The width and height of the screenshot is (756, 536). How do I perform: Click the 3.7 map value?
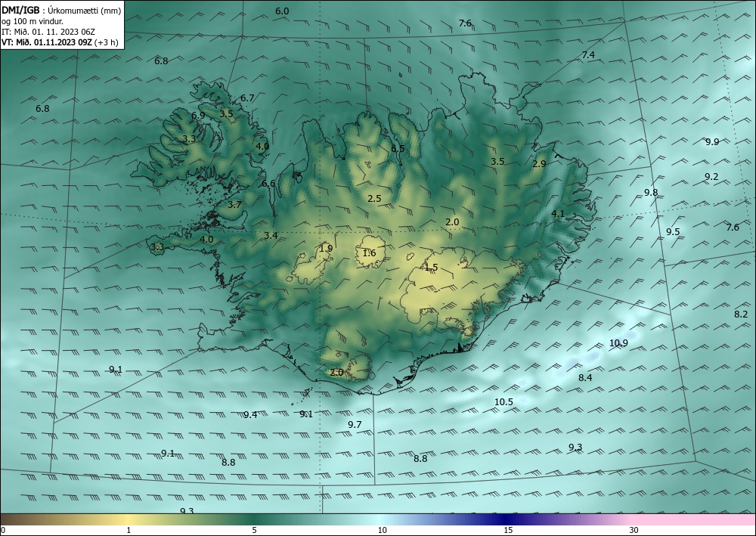click(x=234, y=205)
